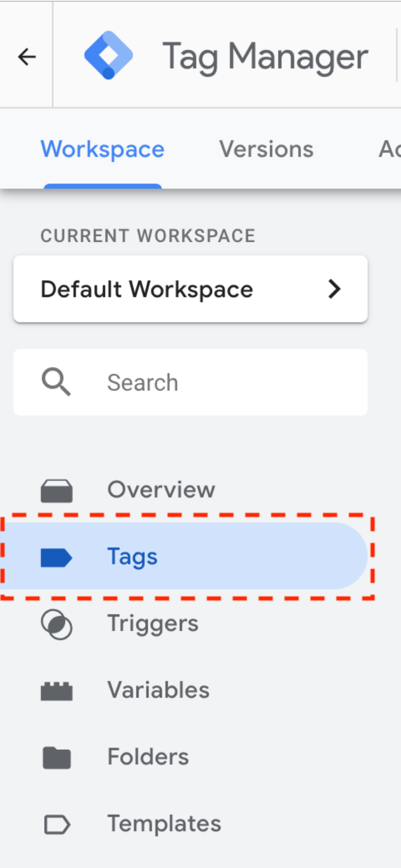Screen dimensions: 401x868
Task: Click the Templates tag-shaped icon
Action: pyautogui.click(x=56, y=824)
